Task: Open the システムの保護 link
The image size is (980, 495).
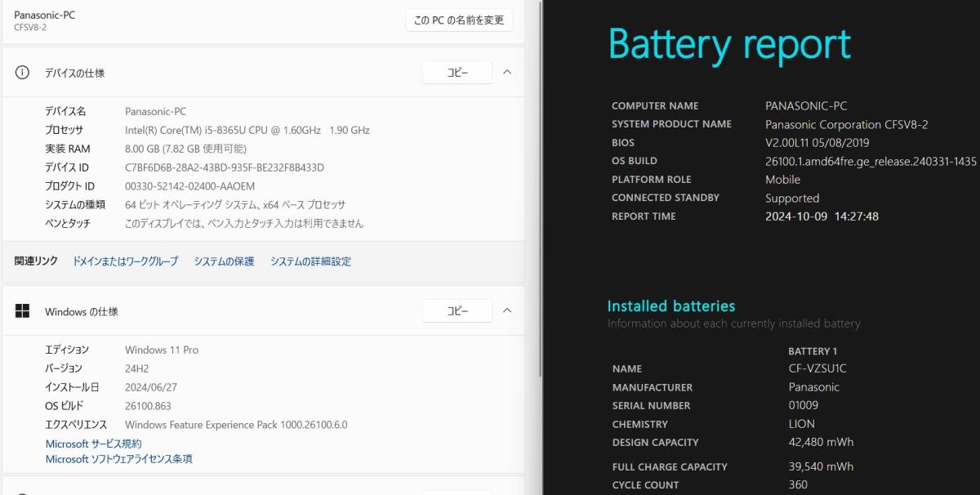Action: pos(224,261)
